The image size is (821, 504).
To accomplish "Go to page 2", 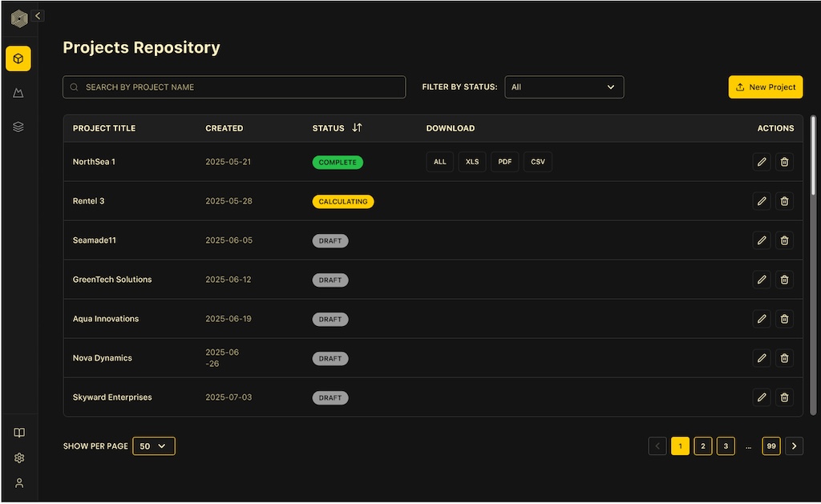I will 702,446.
